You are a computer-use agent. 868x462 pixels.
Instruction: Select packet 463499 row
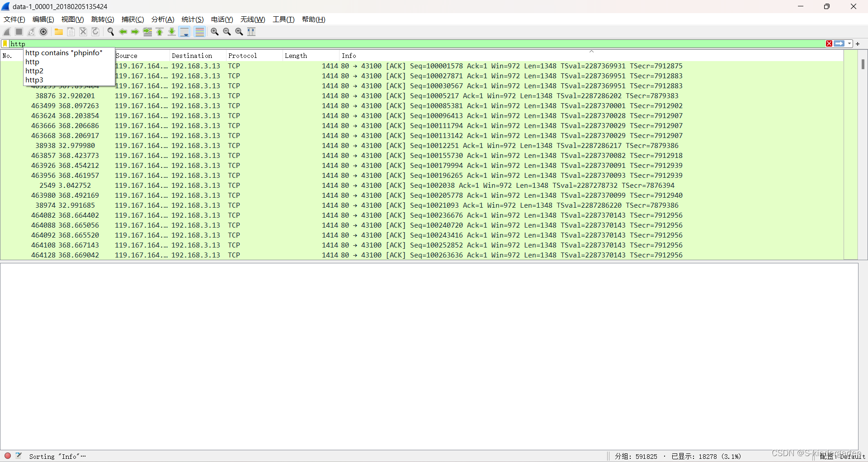tap(422, 106)
